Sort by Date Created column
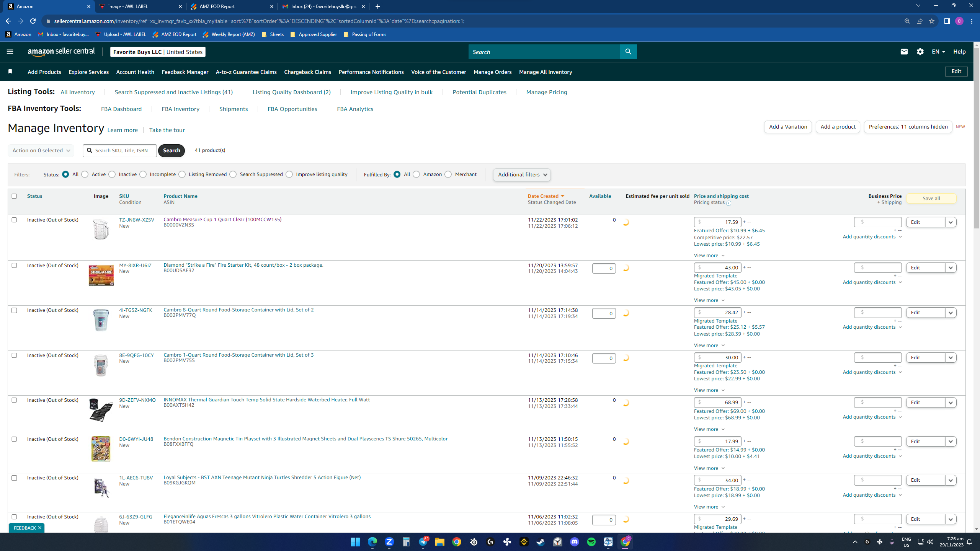The height and width of the screenshot is (551, 980). 546,196
